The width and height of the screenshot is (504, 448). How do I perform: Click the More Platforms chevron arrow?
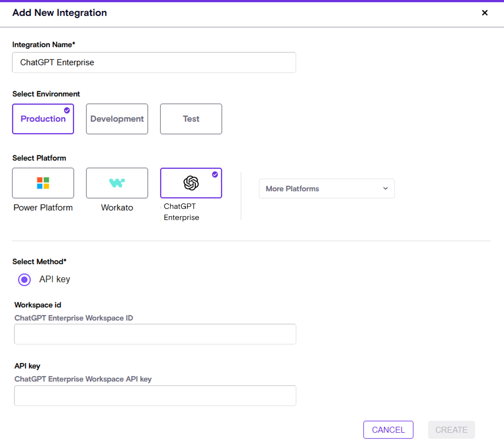385,188
